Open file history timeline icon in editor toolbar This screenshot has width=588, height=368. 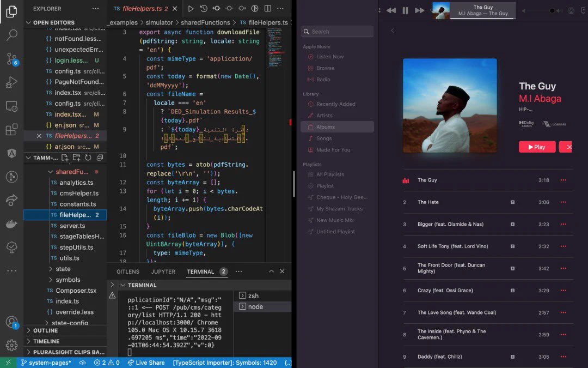(x=204, y=8)
